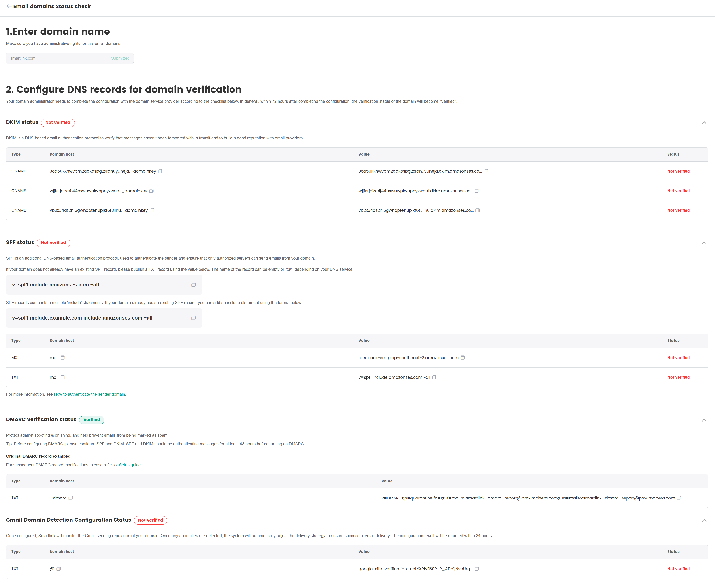This screenshot has width=715, height=588.
Task: Open the DMARC Setup guide link
Action: [129, 465]
